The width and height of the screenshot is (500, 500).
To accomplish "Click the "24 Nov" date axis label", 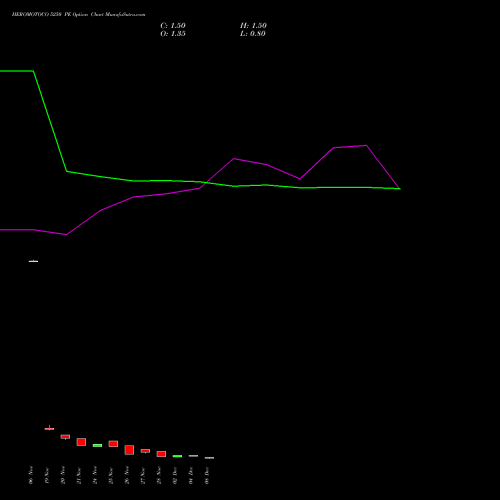I will coord(95,475).
